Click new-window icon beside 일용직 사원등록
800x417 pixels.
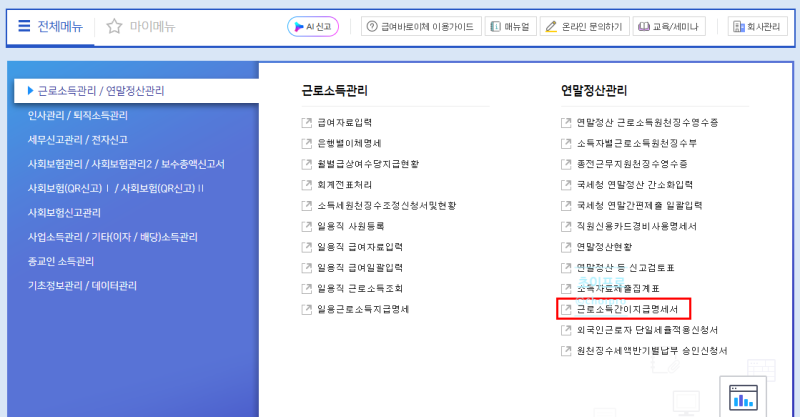[x=307, y=226]
